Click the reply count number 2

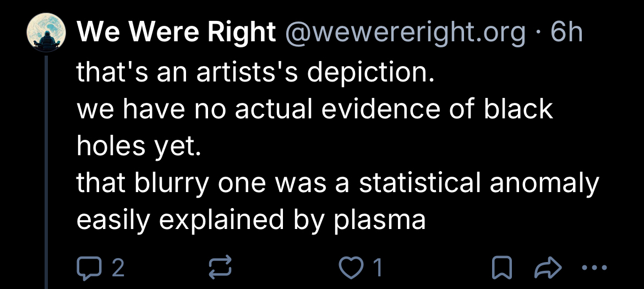click(x=118, y=269)
